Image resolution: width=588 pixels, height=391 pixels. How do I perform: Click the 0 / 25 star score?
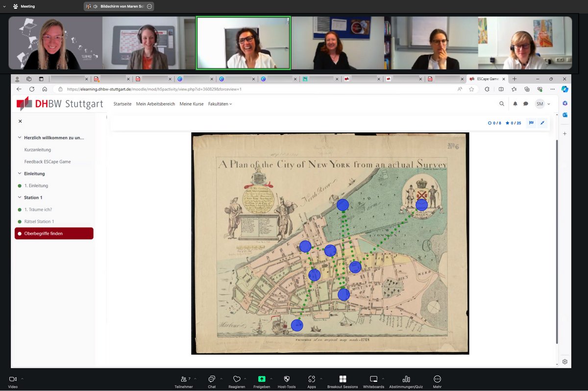click(514, 123)
